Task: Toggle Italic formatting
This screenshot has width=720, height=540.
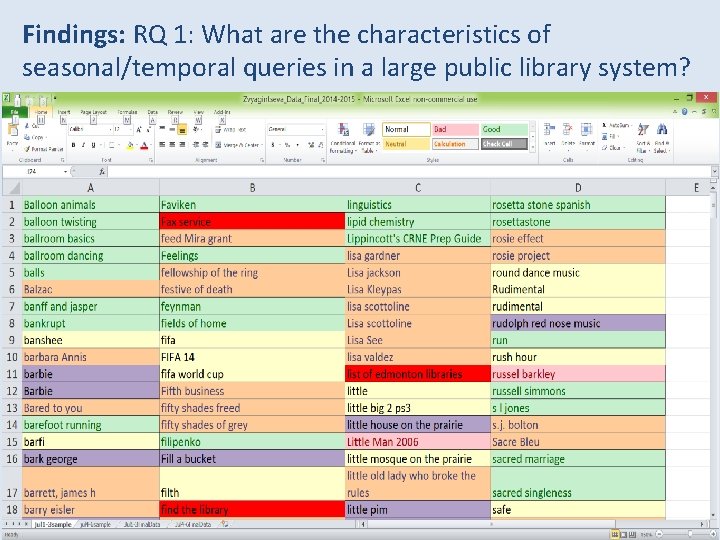Action: 83,145
